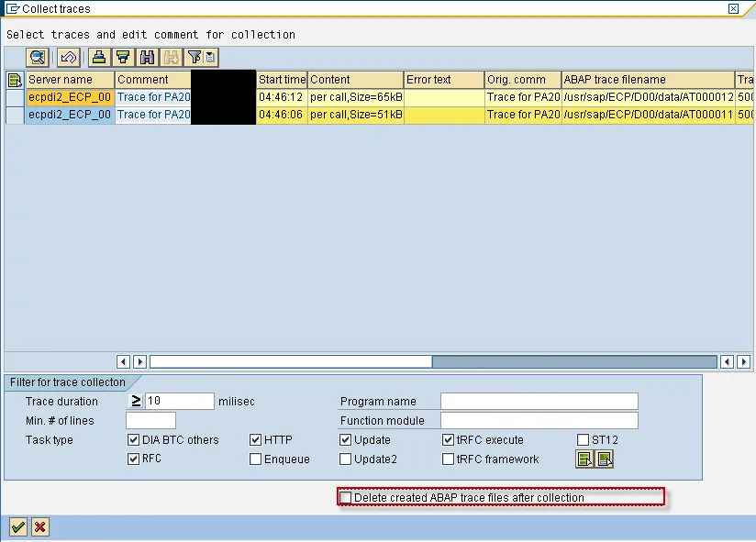Open the small list dropdown next to filter icon
The image size is (756, 542).
pyautogui.click(x=210, y=57)
